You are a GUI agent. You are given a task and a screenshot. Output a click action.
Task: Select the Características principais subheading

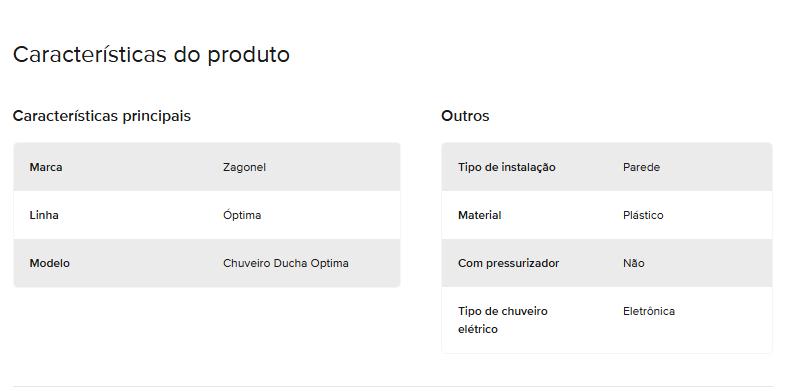coord(102,116)
